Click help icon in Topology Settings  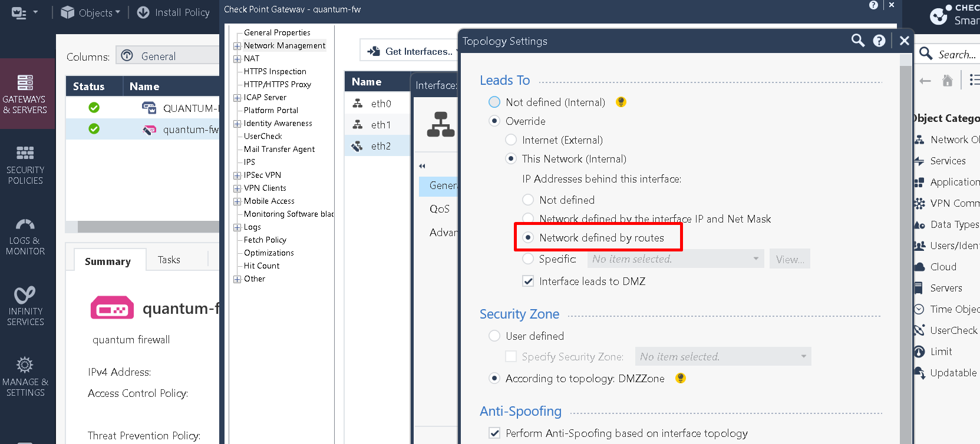[x=879, y=41]
